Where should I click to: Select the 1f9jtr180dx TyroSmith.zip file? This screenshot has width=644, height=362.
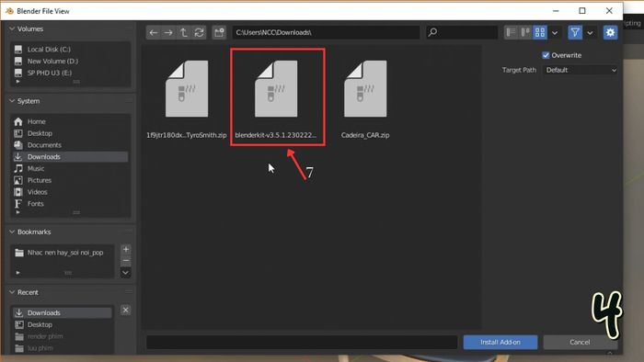[x=187, y=98]
